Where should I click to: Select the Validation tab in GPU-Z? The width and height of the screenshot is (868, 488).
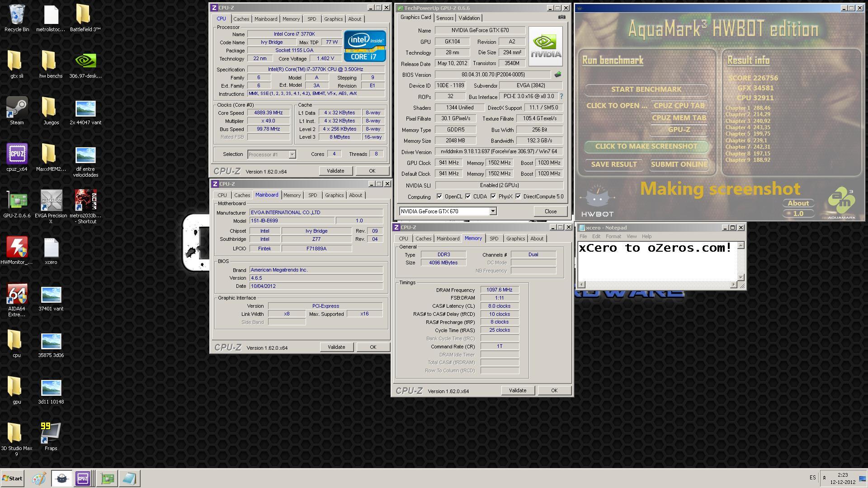click(x=469, y=18)
